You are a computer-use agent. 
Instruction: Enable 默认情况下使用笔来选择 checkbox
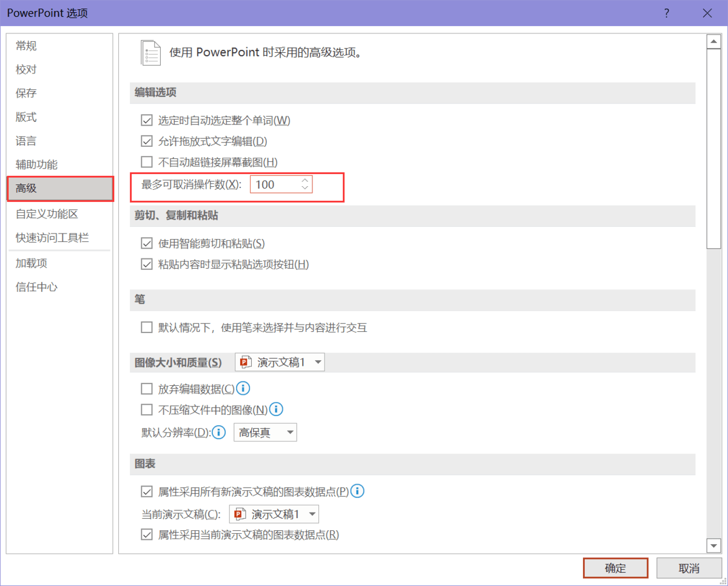pyautogui.click(x=146, y=328)
